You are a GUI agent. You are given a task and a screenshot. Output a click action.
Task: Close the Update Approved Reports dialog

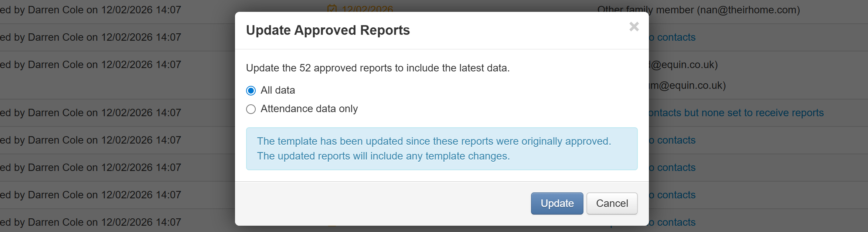pos(634,27)
